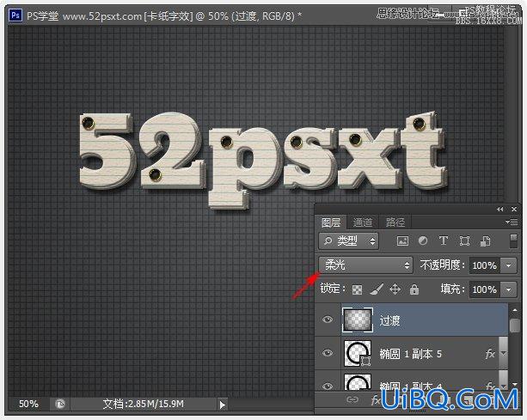This screenshot has width=527, height=420.
Task: Click layers list scrollbar down arrow
Action: click(x=515, y=385)
